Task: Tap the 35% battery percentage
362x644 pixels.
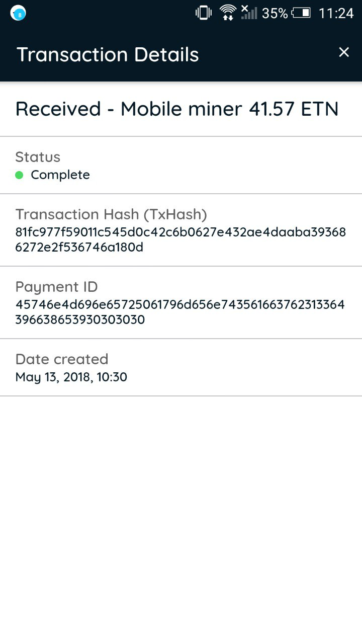Action: pyautogui.click(x=275, y=14)
